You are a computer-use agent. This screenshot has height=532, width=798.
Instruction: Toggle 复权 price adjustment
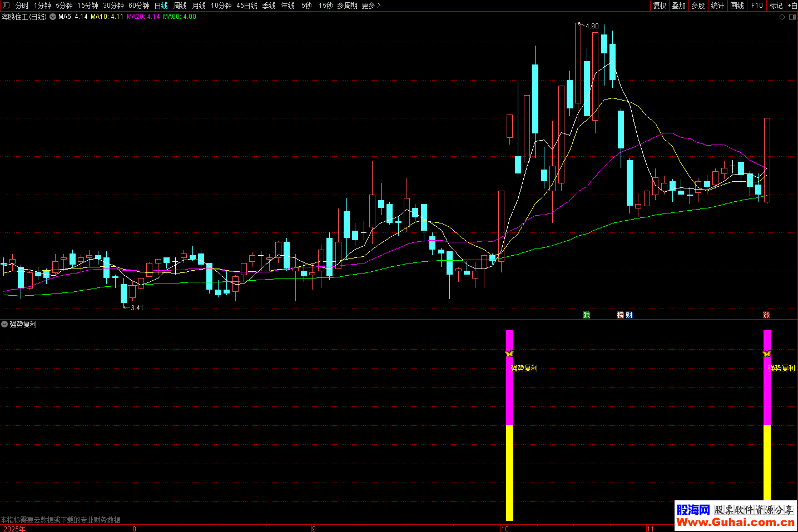pos(660,6)
